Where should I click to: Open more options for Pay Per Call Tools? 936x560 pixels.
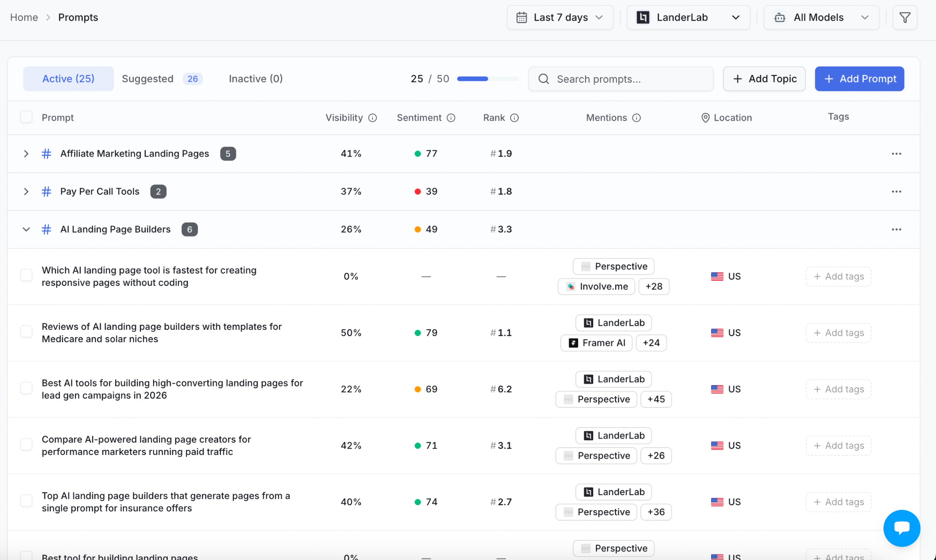[897, 191]
